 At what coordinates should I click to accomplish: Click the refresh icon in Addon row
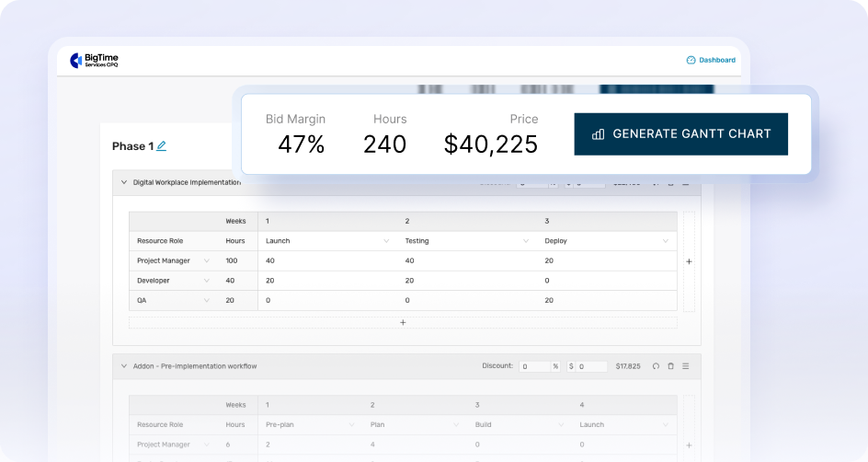pos(656,366)
